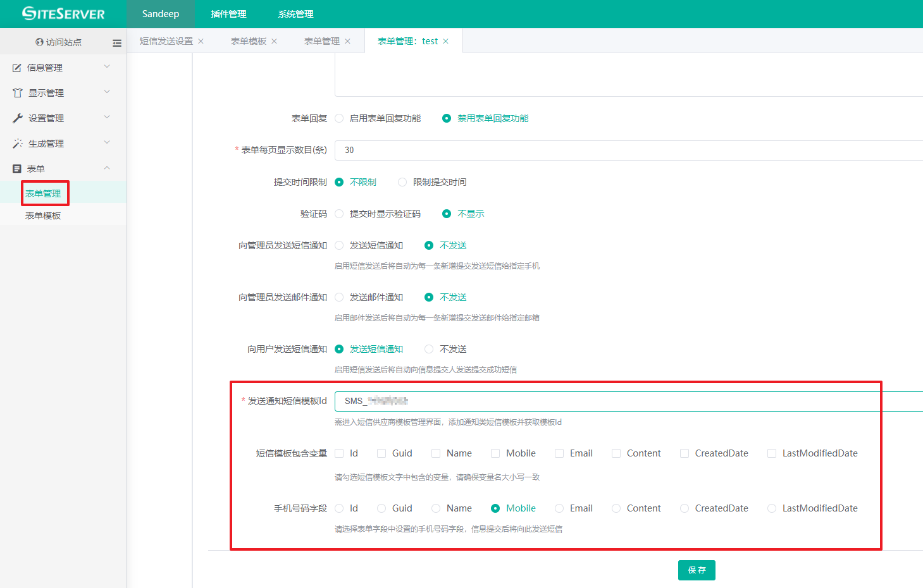Click the 设置管理 wrench icon
Screen dimensions: 923x588
tap(18, 118)
